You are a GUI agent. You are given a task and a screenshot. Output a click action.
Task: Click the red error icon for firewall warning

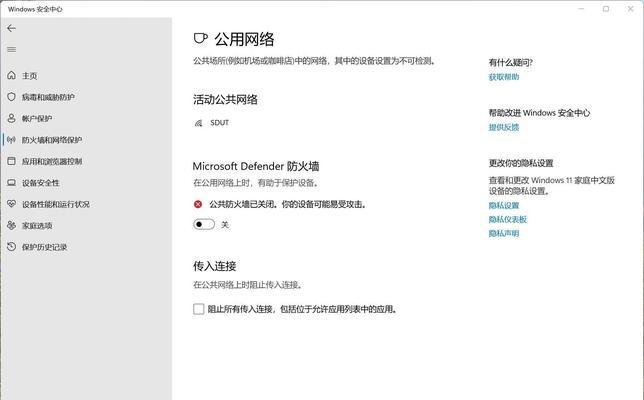(198, 204)
